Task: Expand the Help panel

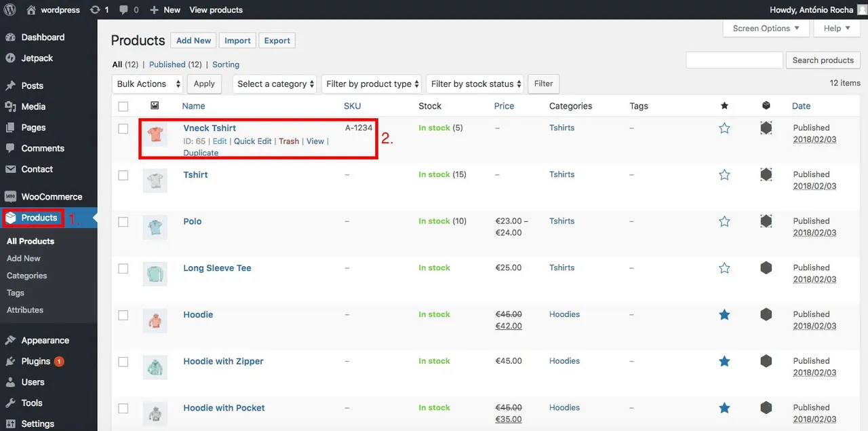Action: click(837, 29)
